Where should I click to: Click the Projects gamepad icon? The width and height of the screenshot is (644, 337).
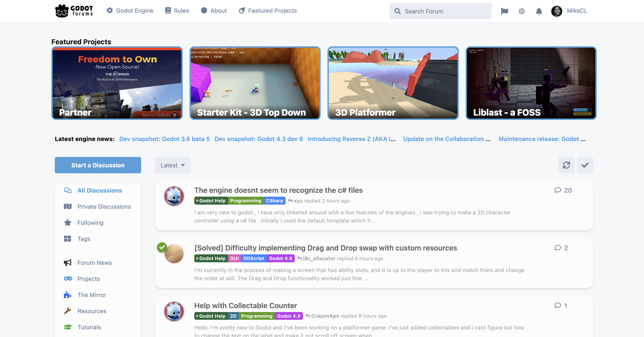coord(68,279)
